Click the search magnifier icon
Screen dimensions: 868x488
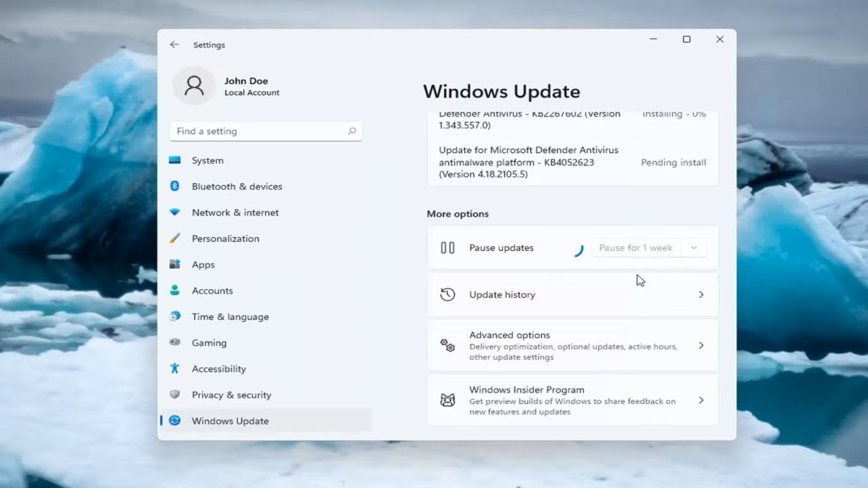click(352, 131)
